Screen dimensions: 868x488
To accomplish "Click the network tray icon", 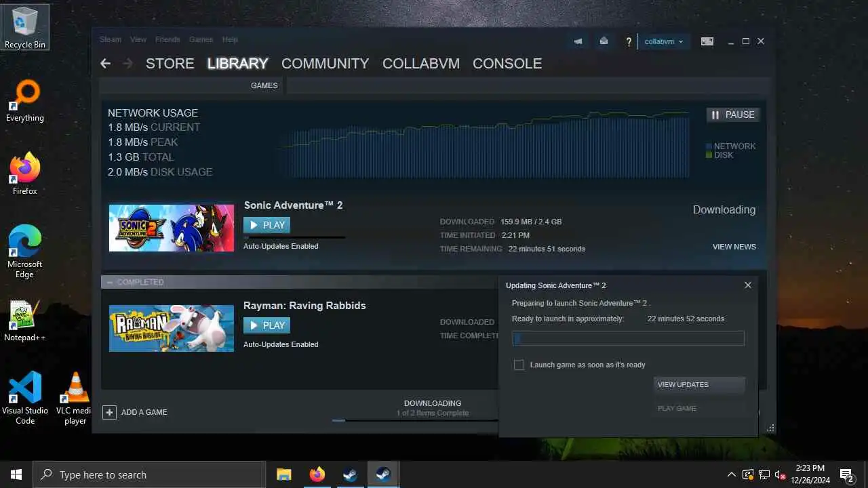I will 764,474.
